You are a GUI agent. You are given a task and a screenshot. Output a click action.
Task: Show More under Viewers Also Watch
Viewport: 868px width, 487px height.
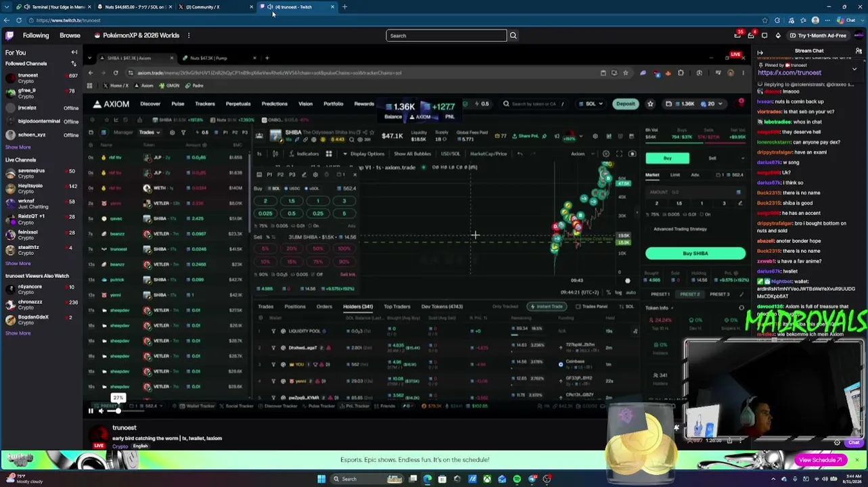click(18, 333)
